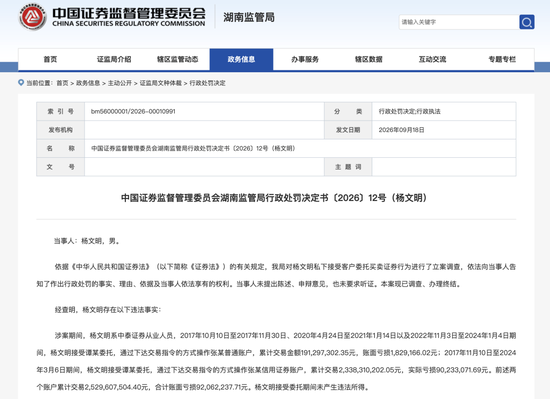
Task: Click the line 经查明，杨文明存在以下违法事实
Action: (108, 310)
